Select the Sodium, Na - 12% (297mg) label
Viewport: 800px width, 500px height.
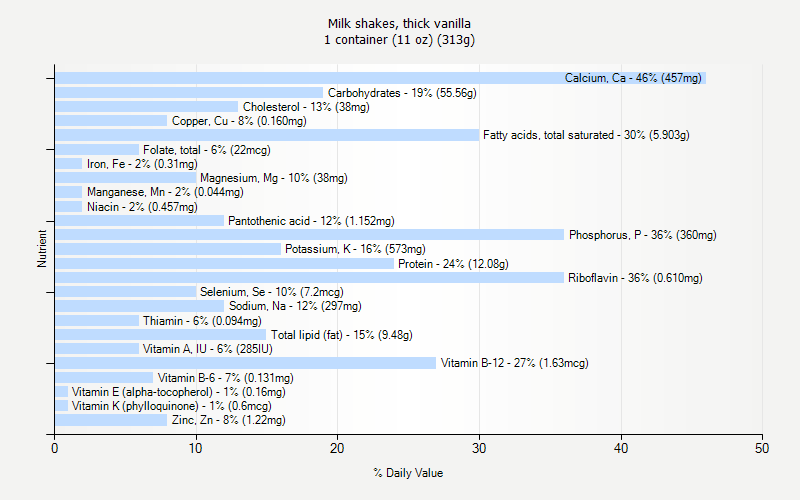pyautogui.click(x=295, y=306)
